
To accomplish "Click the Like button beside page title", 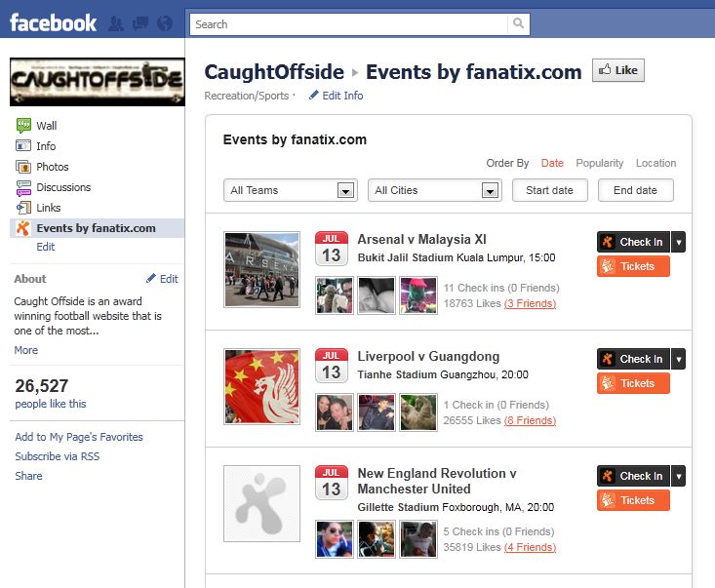I will (x=618, y=70).
